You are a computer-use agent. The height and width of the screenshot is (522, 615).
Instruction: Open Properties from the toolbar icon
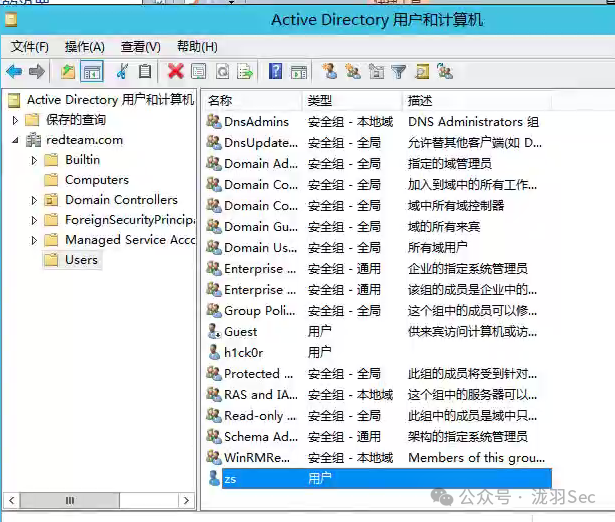(x=198, y=72)
